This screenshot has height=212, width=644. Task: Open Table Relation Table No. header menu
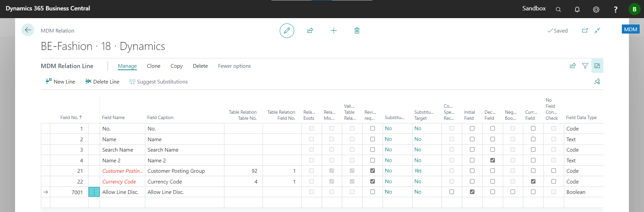pyautogui.click(x=243, y=115)
